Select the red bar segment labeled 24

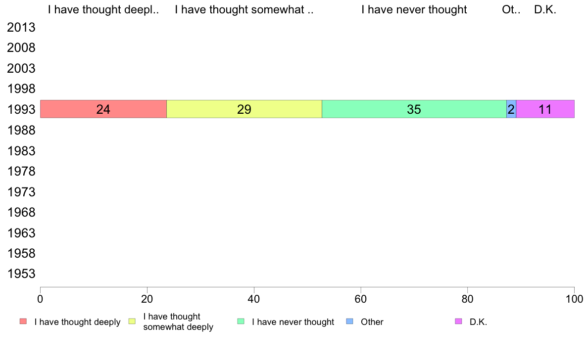[103, 109]
